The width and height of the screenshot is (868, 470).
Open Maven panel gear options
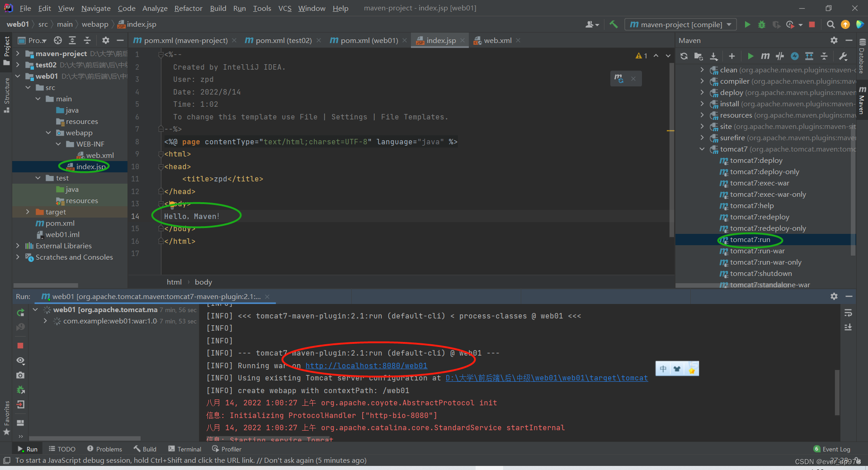(x=834, y=40)
